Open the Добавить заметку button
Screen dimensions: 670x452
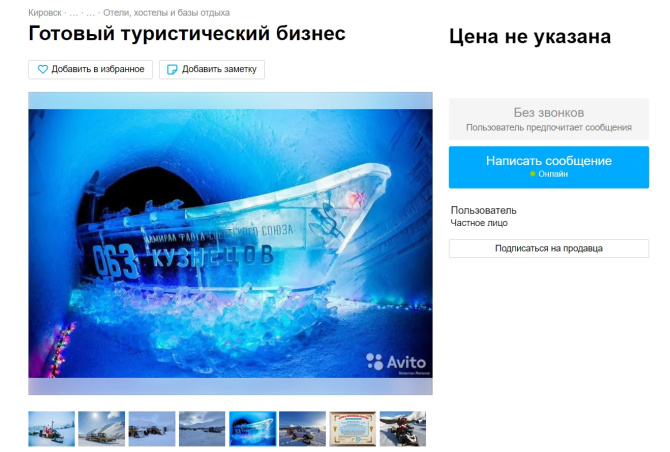[212, 69]
